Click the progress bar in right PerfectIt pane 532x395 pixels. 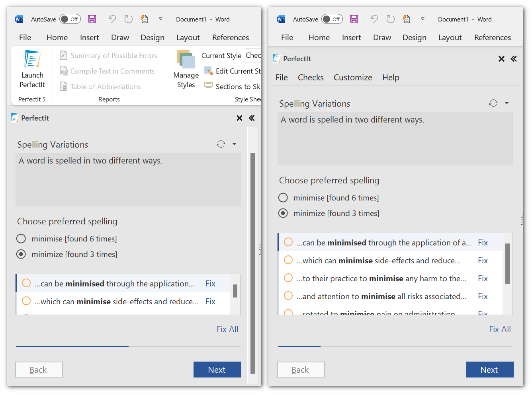pyautogui.click(x=395, y=347)
